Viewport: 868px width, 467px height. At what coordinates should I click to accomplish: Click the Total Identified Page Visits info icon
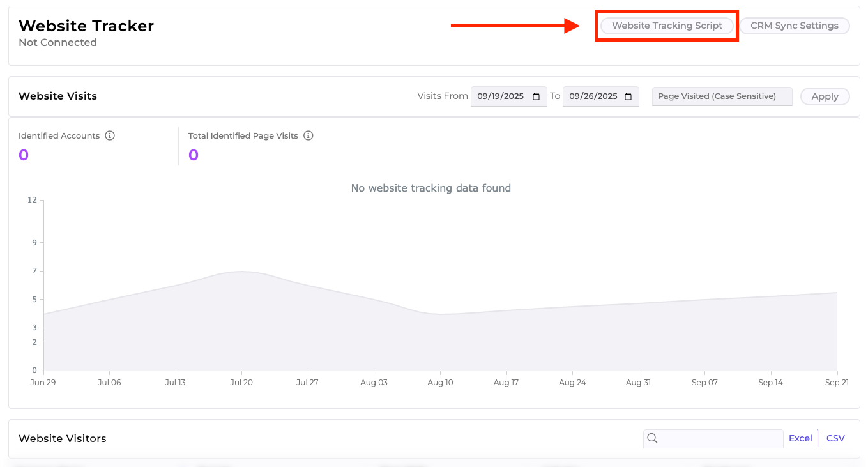(x=308, y=135)
